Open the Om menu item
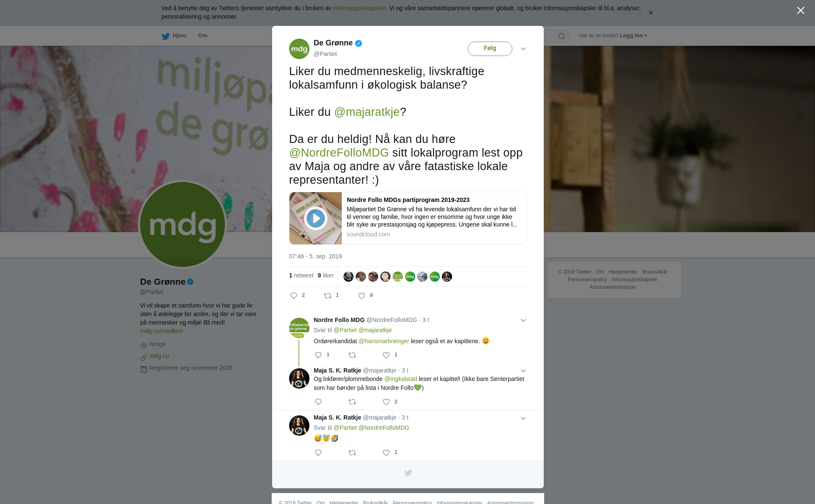The height and width of the screenshot is (504, 815). pos(202,36)
